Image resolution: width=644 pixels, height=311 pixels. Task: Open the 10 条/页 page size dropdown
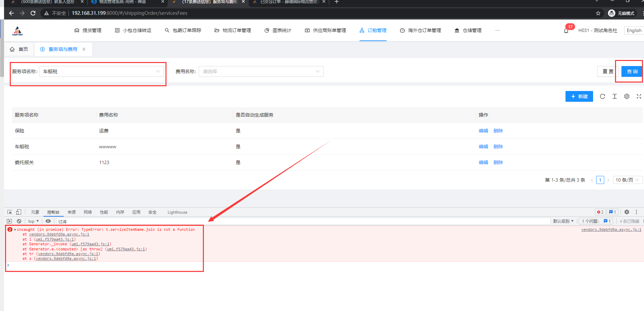point(627,180)
